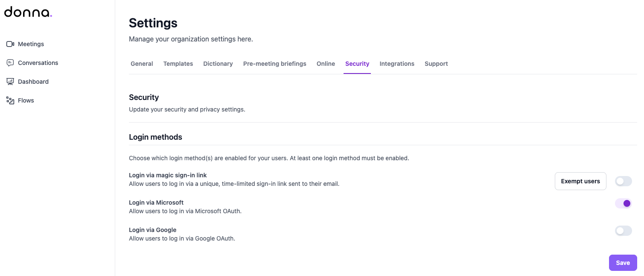The image size is (644, 276).
Task: Go to the Dictionary tab
Action: [218, 64]
